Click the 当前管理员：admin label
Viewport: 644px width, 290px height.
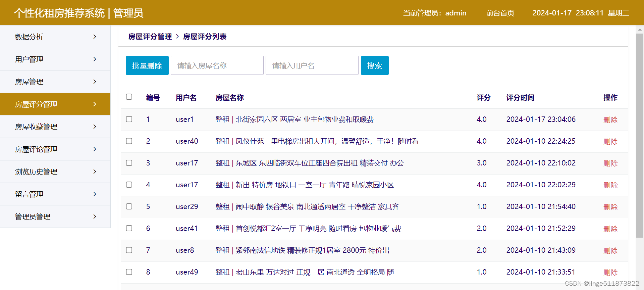tap(435, 13)
